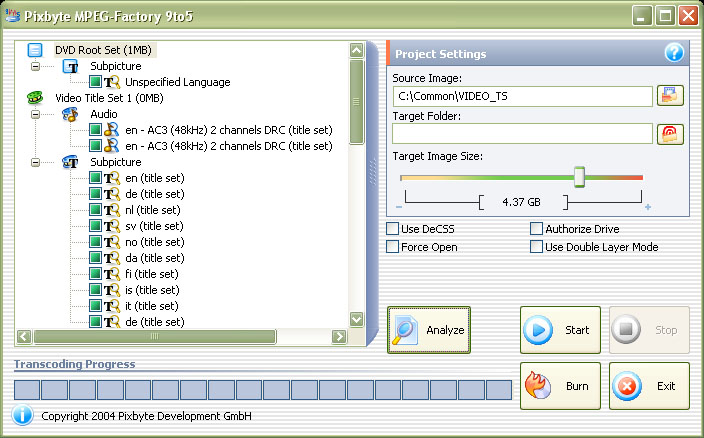
Task: Click the subtitle icon beside sv (title set)
Action: pyautogui.click(x=112, y=226)
